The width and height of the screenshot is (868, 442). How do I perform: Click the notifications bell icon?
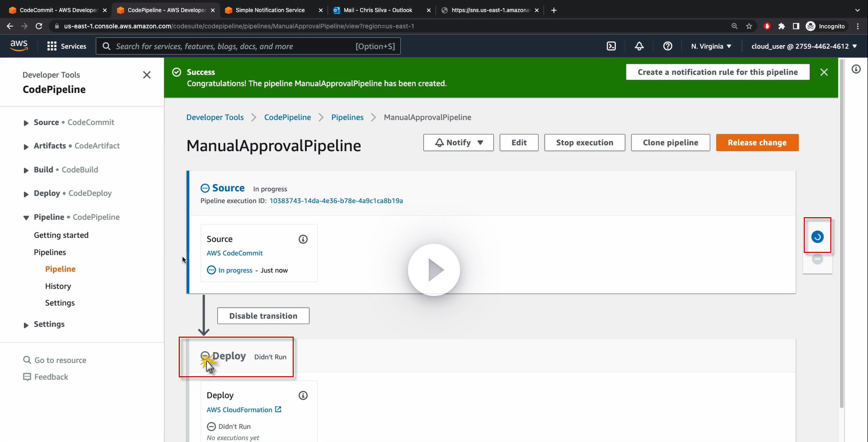click(639, 46)
